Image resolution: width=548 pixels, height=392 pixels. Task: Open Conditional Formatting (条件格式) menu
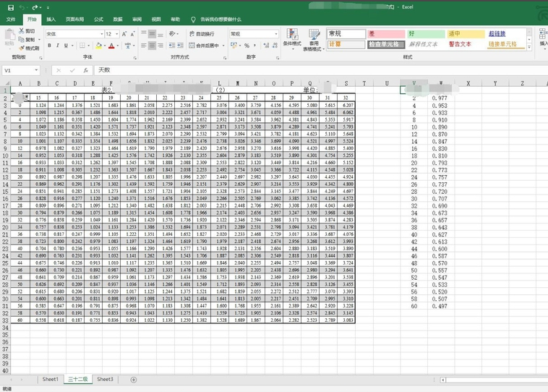[x=292, y=39]
